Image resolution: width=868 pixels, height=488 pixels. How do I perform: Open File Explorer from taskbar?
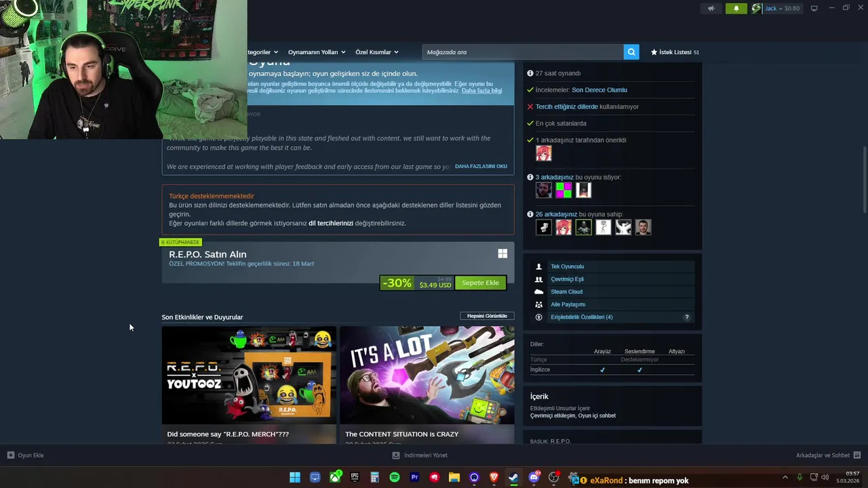(454, 478)
